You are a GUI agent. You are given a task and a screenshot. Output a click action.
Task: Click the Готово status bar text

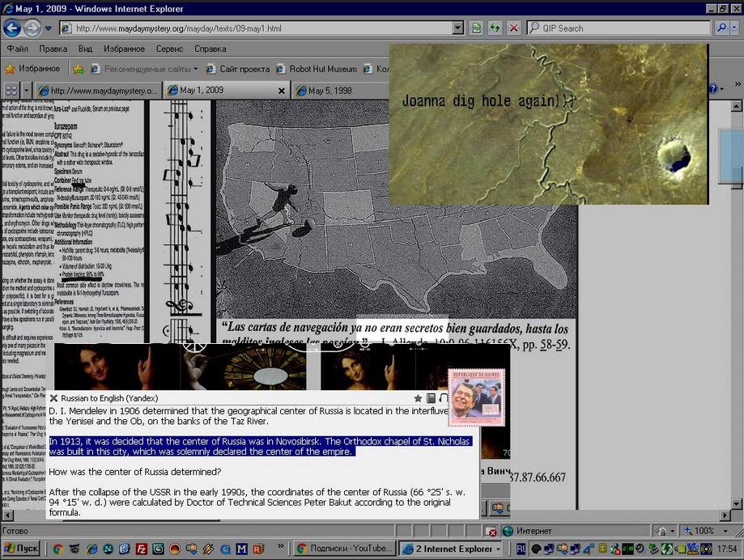tap(15, 531)
